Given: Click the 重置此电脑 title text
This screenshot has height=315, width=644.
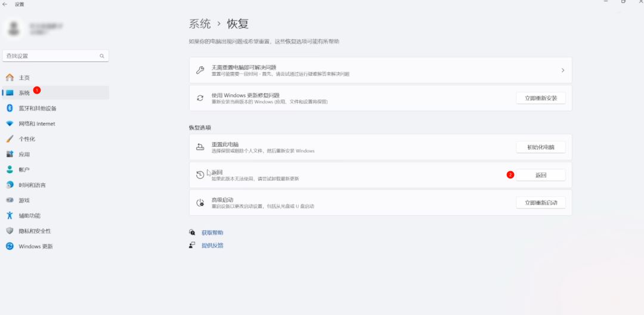Looking at the screenshot, I should (225, 144).
